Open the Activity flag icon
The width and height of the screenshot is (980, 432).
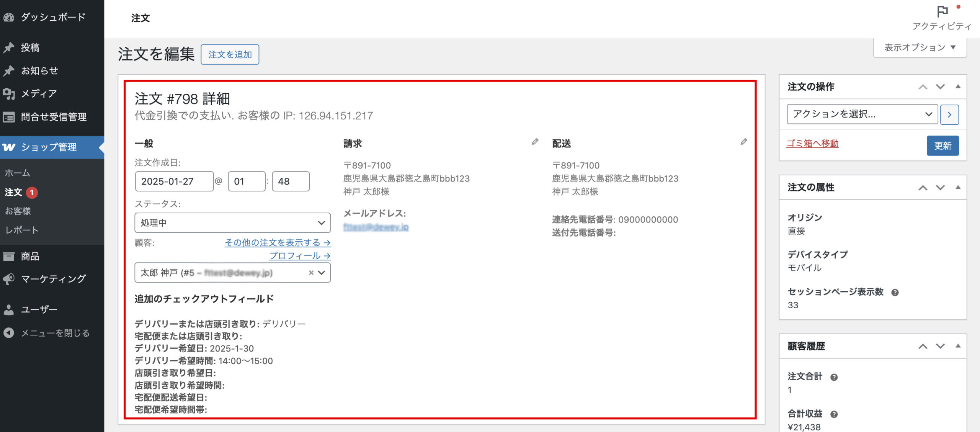point(942,11)
